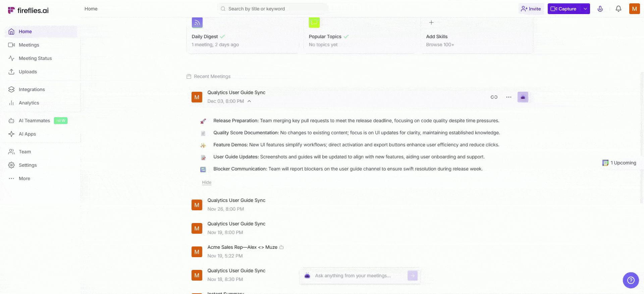Open Meeting Status page

pos(41,58)
